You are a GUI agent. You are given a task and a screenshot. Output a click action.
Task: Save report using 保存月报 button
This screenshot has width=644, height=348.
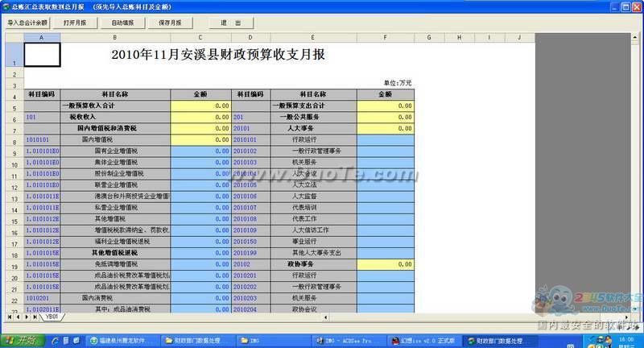click(170, 23)
